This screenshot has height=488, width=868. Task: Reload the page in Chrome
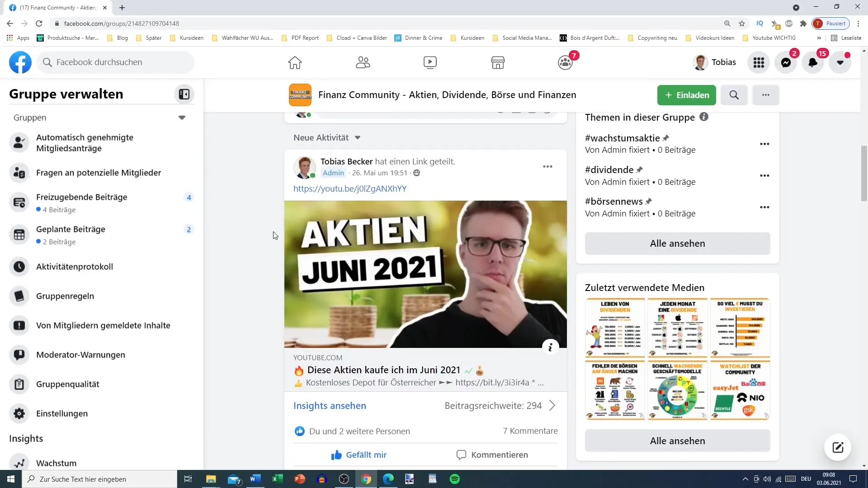[x=39, y=23]
